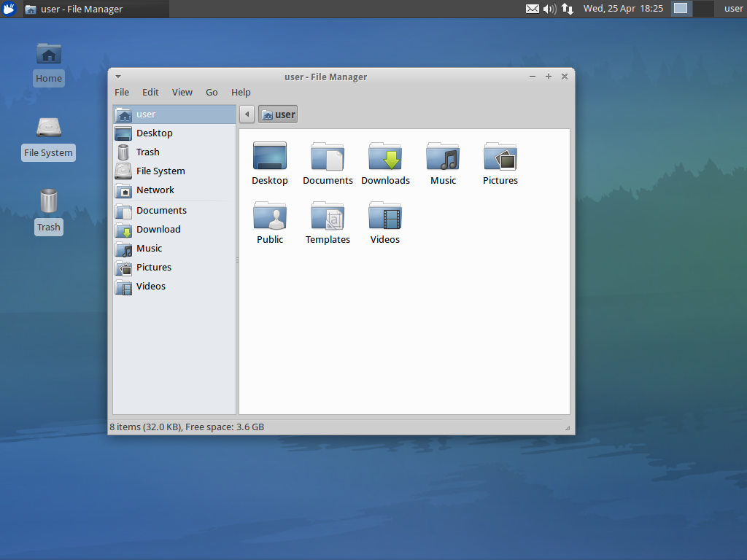This screenshot has height=560, width=747.
Task: Open the Documents folder in main pane
Action: [328, 157]
